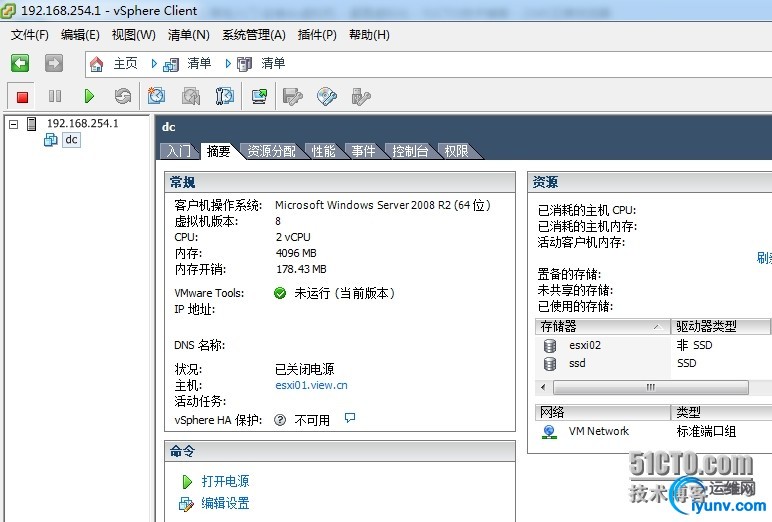Switch to the 入门 tab
Screen dimensions: 772x522
(x=178, y=151)
